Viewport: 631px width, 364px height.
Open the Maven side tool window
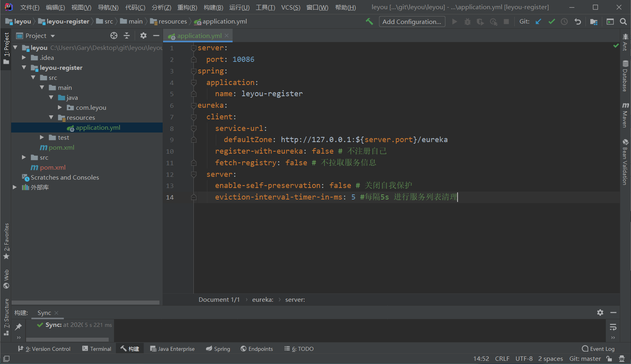point(625,115)
